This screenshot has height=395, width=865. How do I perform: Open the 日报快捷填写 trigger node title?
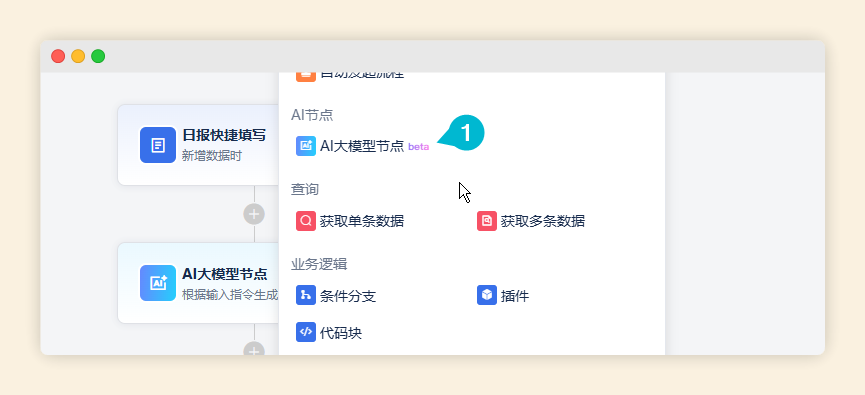click(x=224, y=135)
